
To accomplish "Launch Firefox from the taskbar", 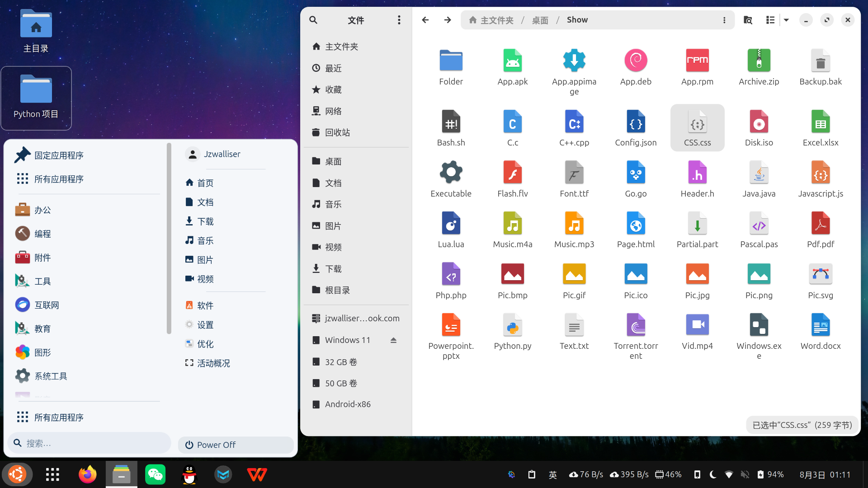I will [x=87, y=474].
